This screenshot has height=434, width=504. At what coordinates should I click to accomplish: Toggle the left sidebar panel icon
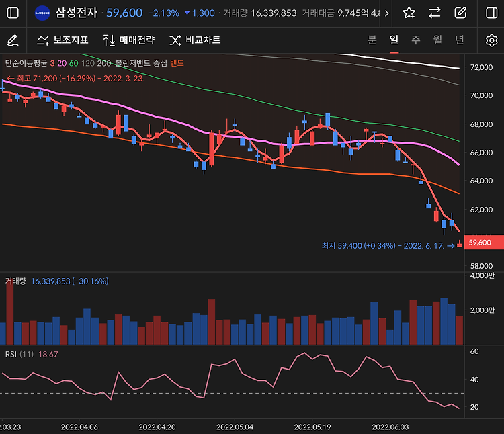click(13, 13)
